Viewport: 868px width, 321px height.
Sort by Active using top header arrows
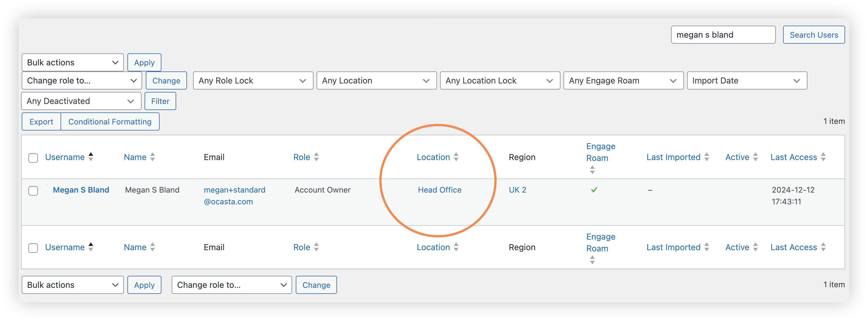tap(755, 157)
